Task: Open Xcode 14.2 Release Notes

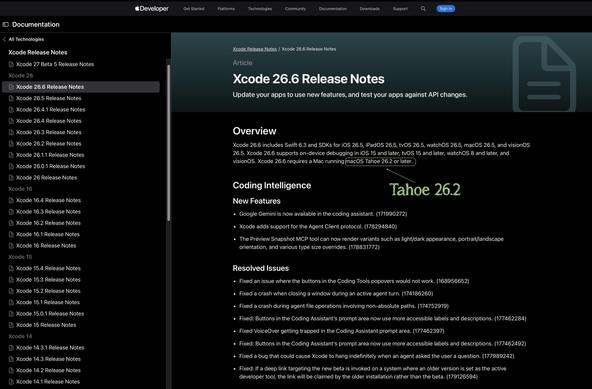Action: pos(48,370)
